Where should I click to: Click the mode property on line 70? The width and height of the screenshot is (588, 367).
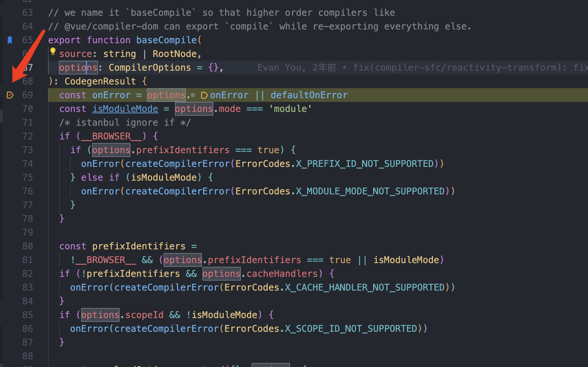[230, 109]
